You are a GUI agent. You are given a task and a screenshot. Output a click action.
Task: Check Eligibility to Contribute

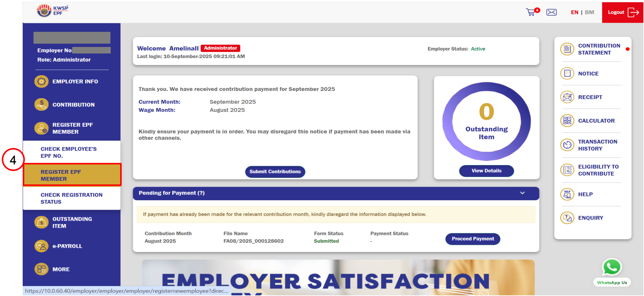pos(598,170)
